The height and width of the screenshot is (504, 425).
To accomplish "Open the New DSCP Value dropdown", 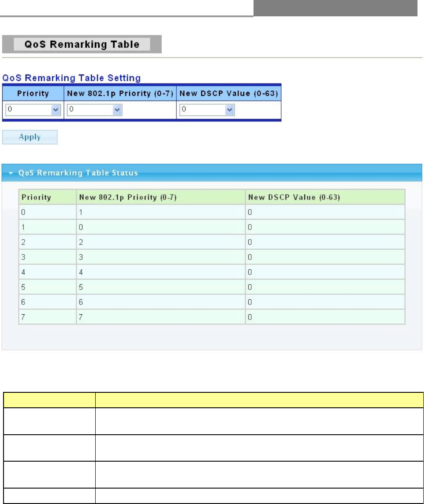I will [207, 109].
